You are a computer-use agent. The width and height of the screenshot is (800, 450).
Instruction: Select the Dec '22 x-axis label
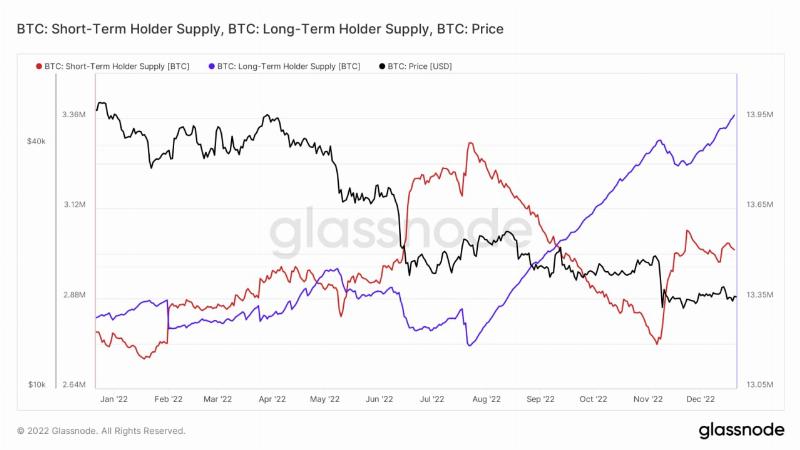[701, 399]
